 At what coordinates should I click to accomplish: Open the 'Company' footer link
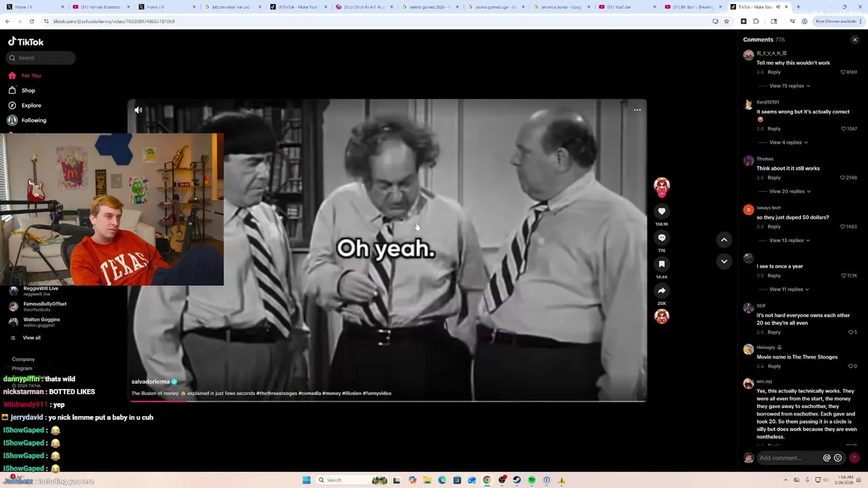(x=23, y=359)
